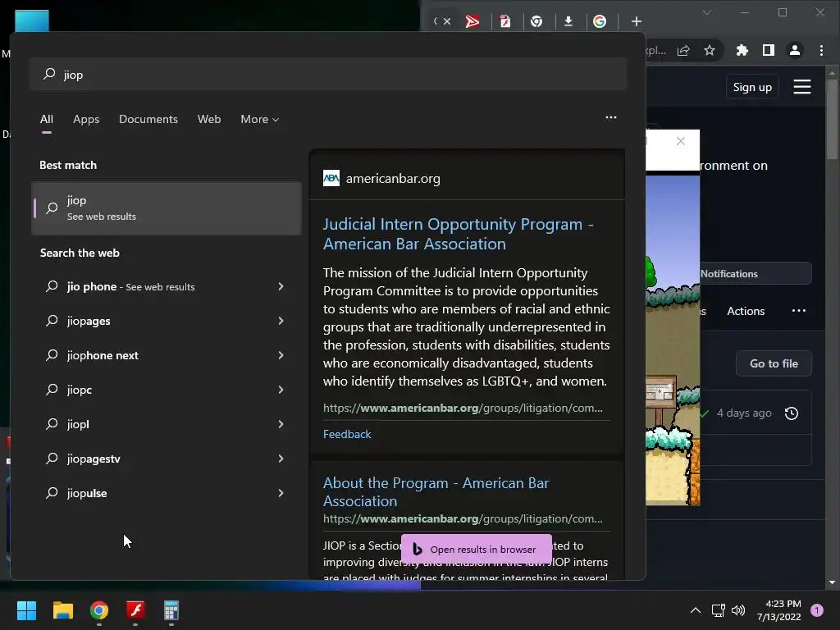Screen dimensions: 840x630
Task: Click the Go to file button
Action: pyautogui.click(x=774, y=363)
